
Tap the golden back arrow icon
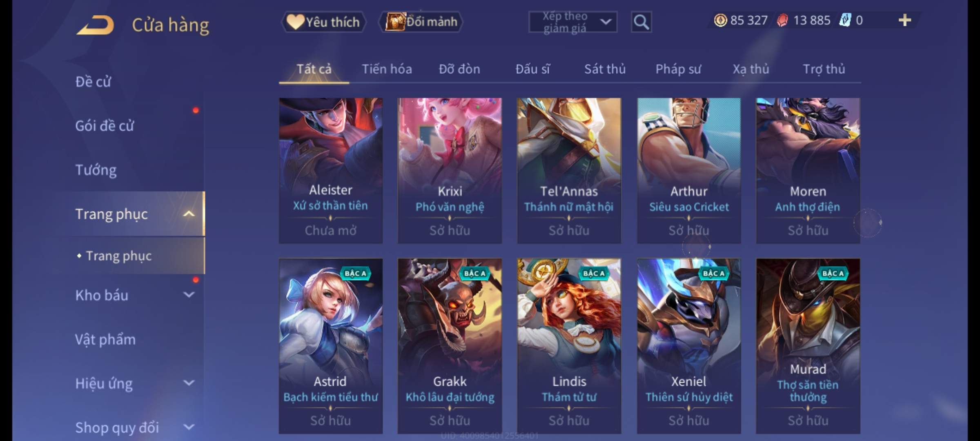point(95,25)
